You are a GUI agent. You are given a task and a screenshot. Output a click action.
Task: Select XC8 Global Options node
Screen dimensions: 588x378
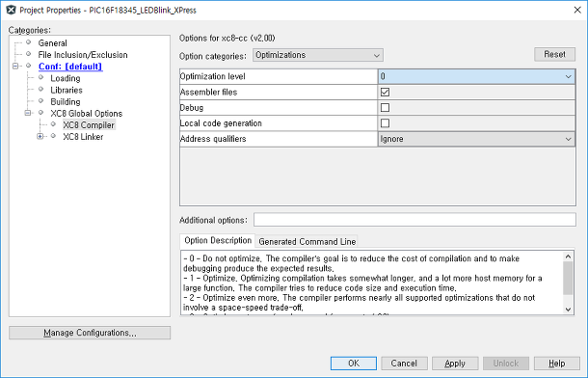[86, 113]
